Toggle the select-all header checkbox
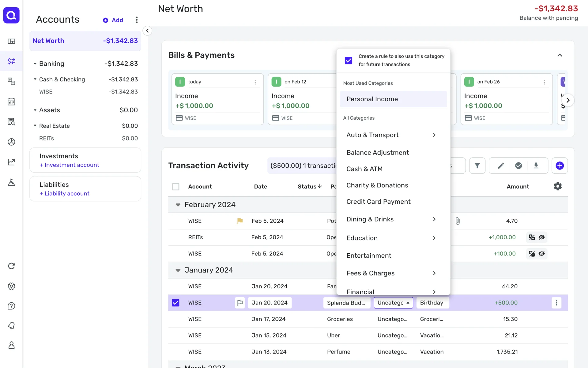Screen dimensions: 588x368 coord(175,186)
